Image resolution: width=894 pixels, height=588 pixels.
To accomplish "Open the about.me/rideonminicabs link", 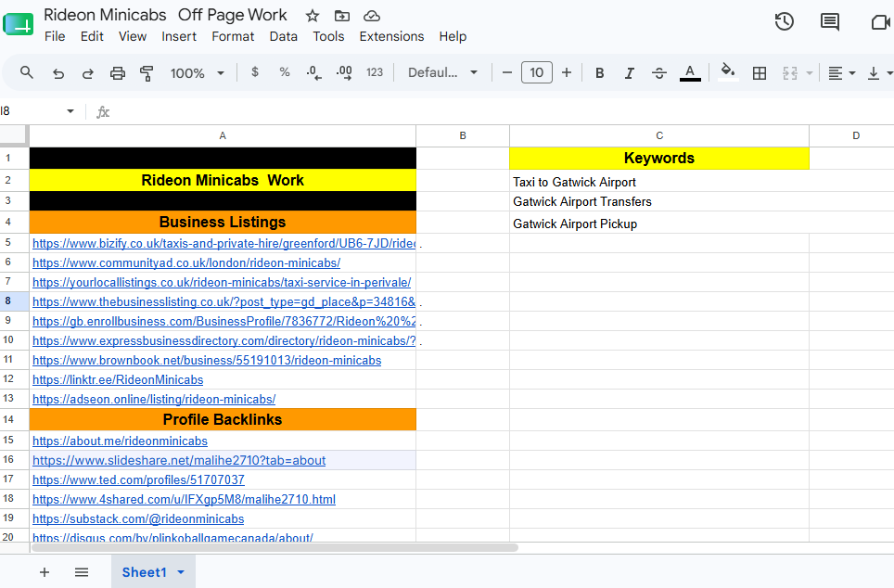I will click(x=120, y=441).
